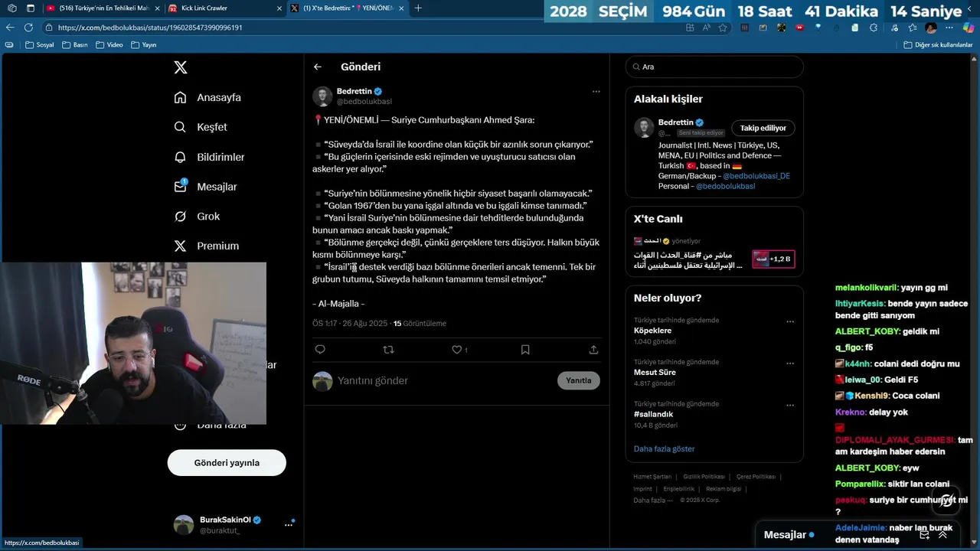
Task: Open the account menu dots beside BurakSakinOl
Action: click(x=289, y=524)
